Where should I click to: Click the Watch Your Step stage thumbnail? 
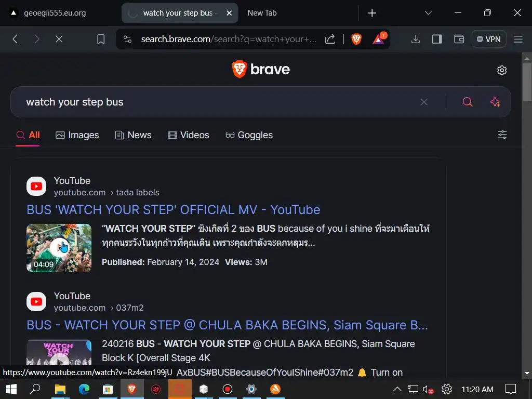[x=59, y=353]
